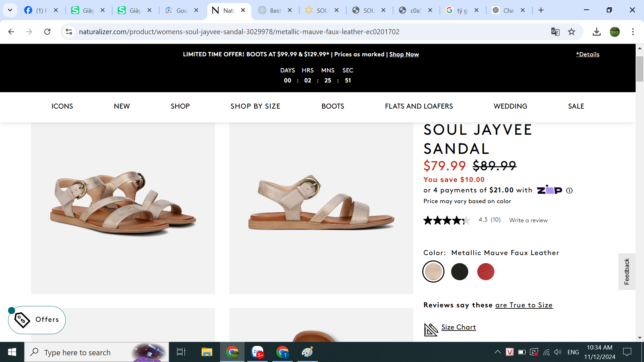
Task: Open the Offers tag widget
Action: tap(37, 320)
